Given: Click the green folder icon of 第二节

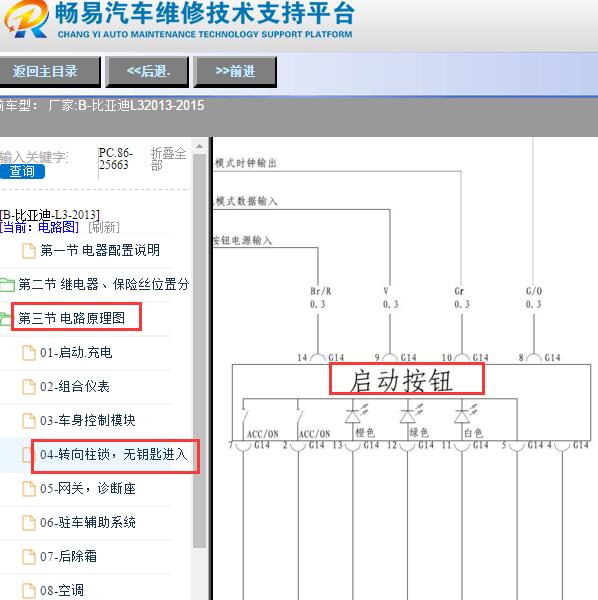Looking at the screenshot, I should pos(7,285).
